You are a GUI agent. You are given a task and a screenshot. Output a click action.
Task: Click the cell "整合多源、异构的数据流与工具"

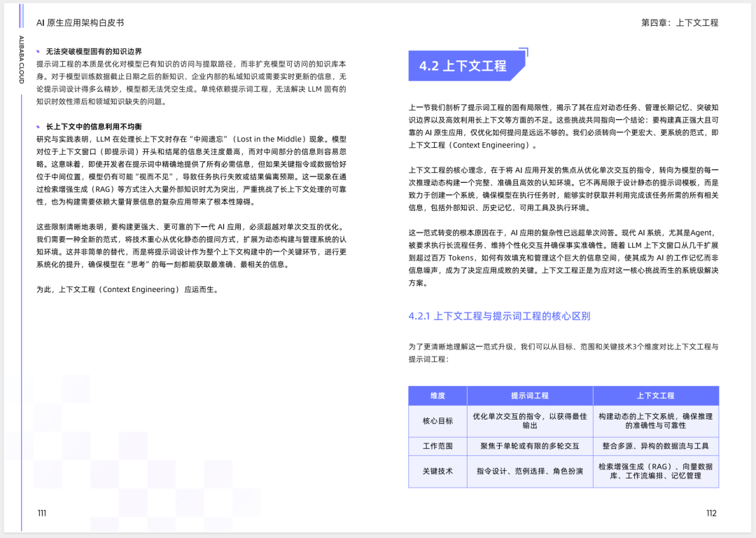(x=656, y=446)
